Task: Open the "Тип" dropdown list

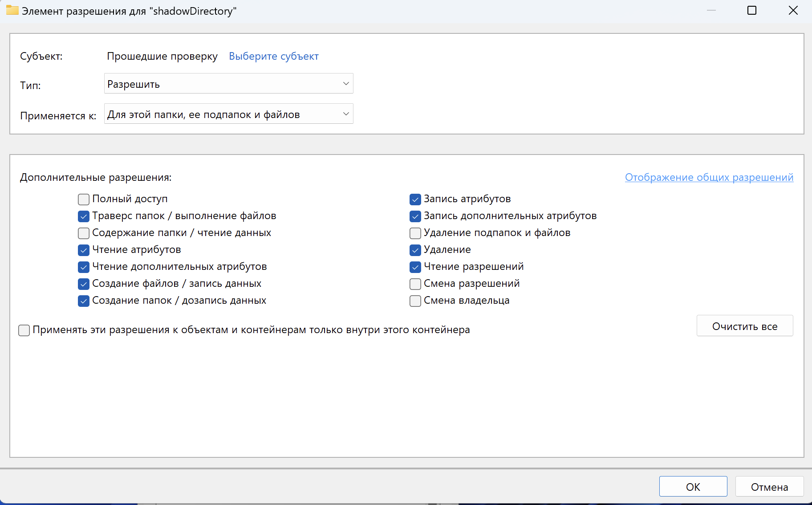Action: pyautogui.click(x=228, y=84)
